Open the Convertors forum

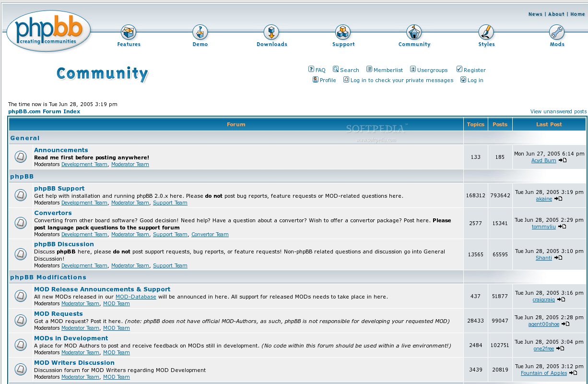click(x=53, y=213)
